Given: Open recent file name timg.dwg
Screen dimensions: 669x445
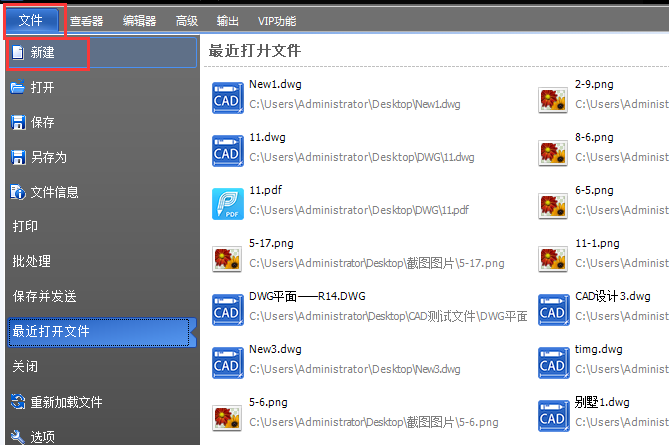Looking at the screenshot, I should [x=599, y=349].
